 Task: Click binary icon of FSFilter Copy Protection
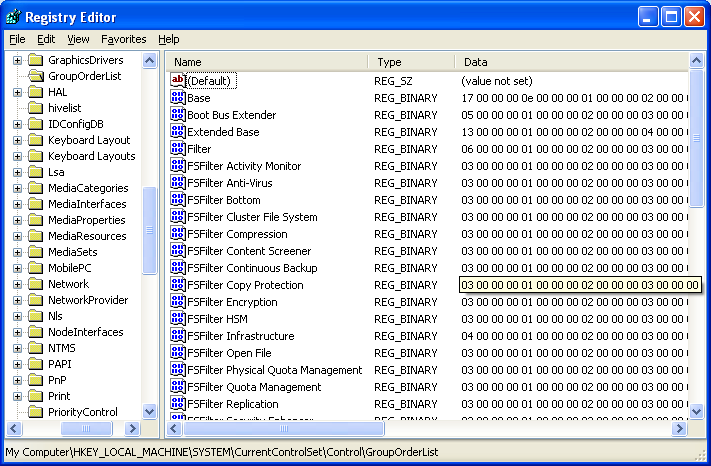point(177,284)
